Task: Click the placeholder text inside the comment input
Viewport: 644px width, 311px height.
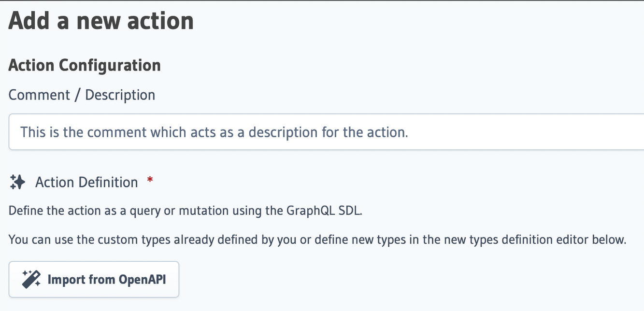Action: pos(213,132)
